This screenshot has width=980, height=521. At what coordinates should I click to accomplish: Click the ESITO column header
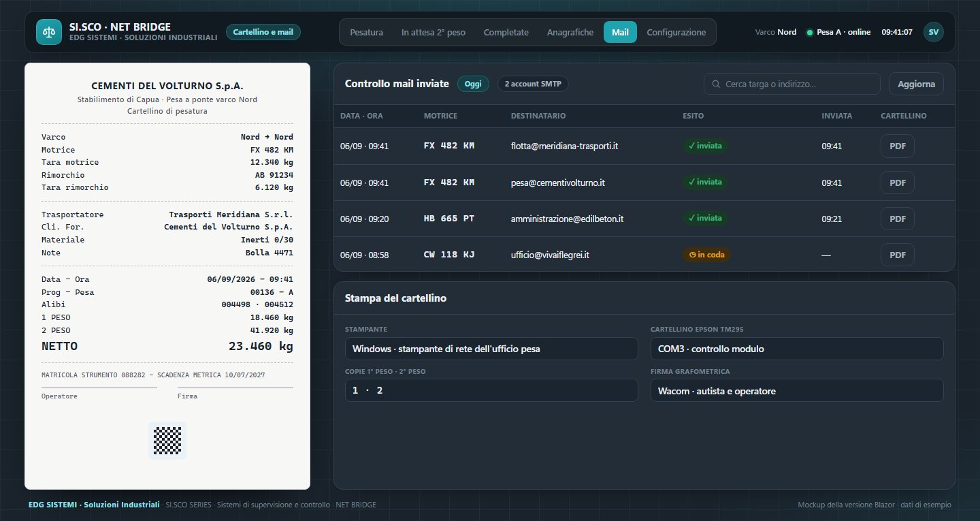[x=693, y=116]
